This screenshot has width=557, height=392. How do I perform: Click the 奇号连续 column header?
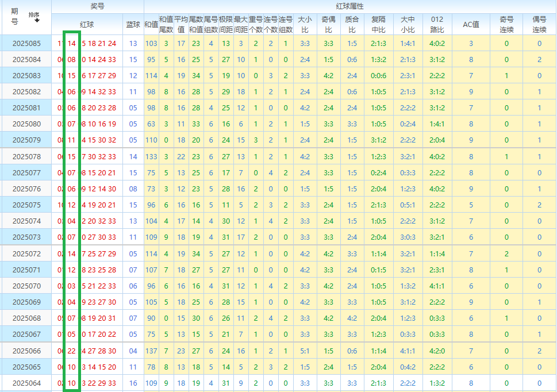click(506, 24)
